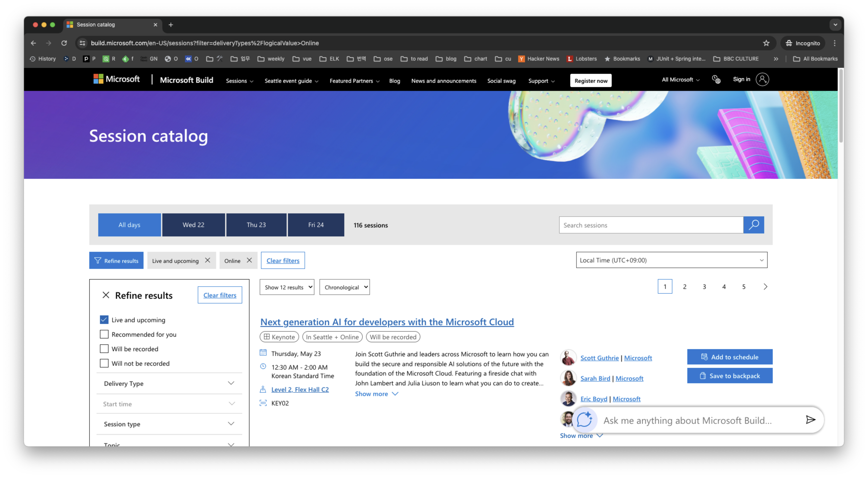Click the Register now button
The height and width of the screenshot is (478, 868).
(591, 80)
